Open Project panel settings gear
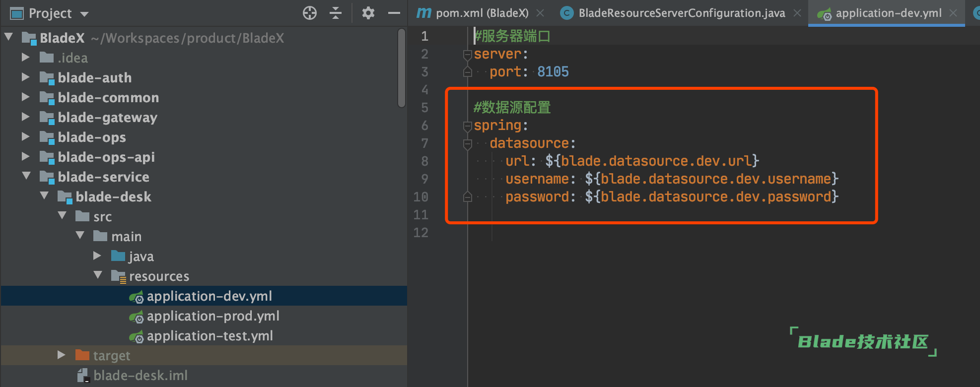The width and height of the screenshot is (980, 387). 368,13
